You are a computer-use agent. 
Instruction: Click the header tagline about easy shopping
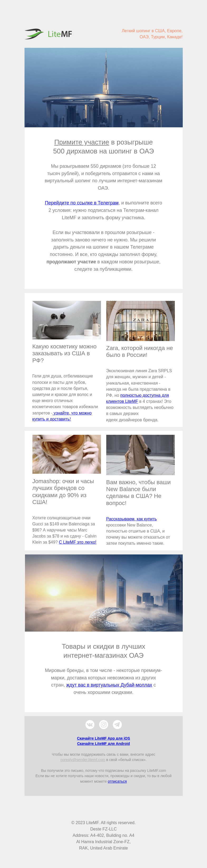(152, 34)
